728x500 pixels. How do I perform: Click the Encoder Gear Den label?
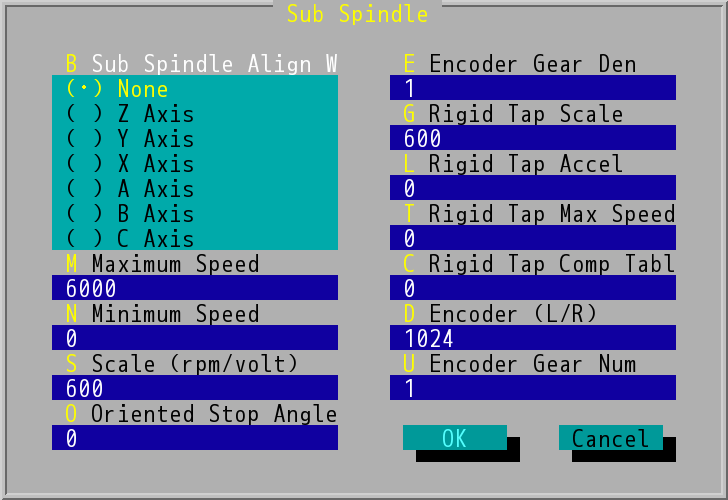coord(520,63)
